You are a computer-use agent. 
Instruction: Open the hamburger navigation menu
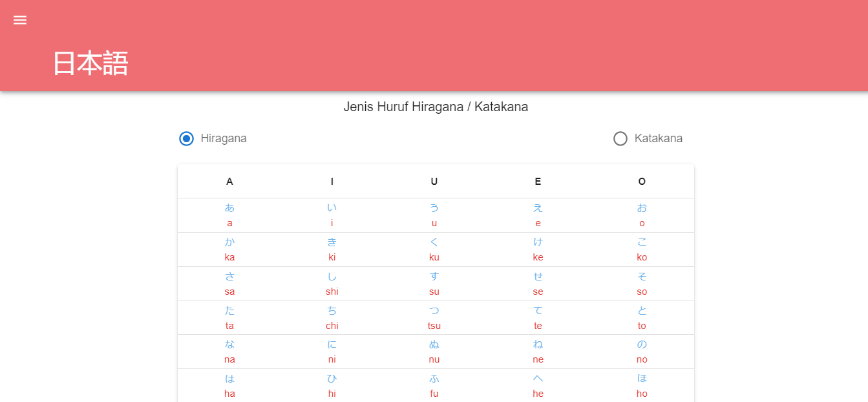point(20,20)
